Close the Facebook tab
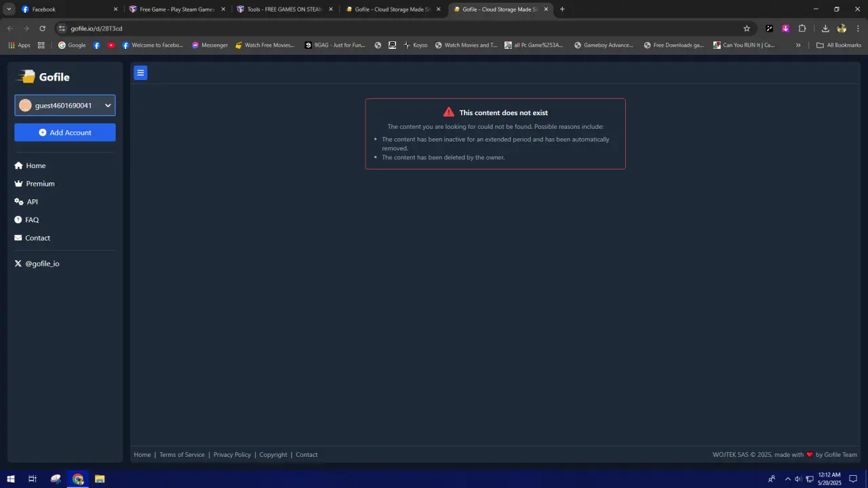868x488 pixels. (115, 9)
